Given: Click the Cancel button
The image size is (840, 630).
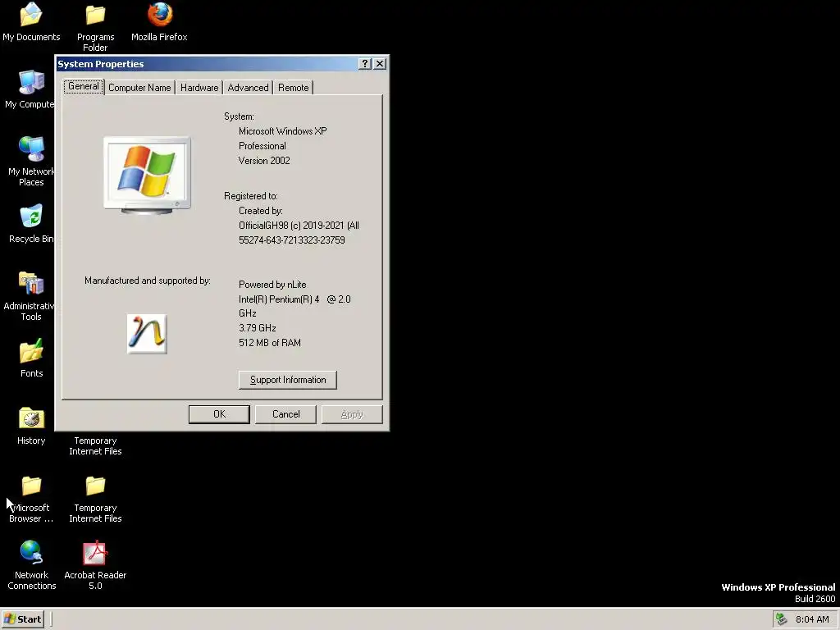Looking at the screenshot, I should tap(285, 414).
